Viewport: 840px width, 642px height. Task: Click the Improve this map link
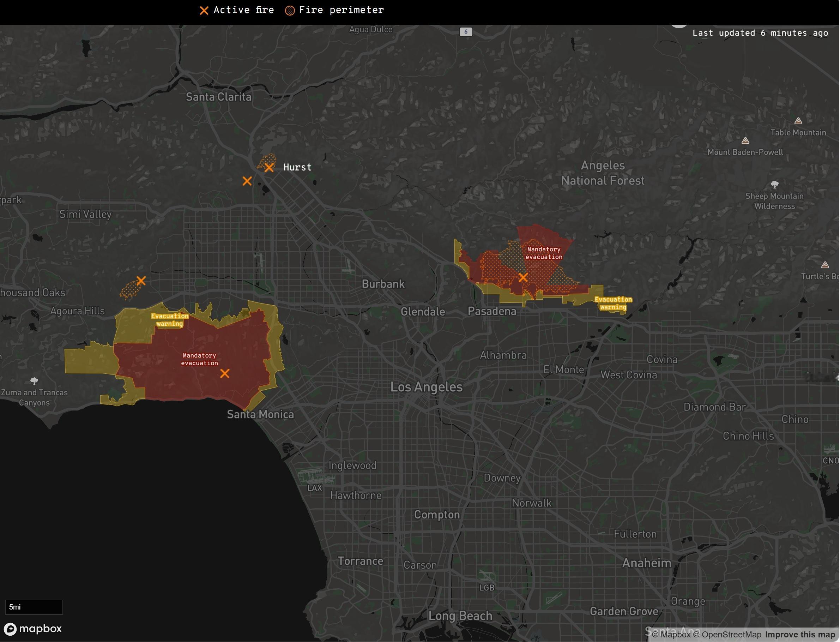(x=800, y=635)
